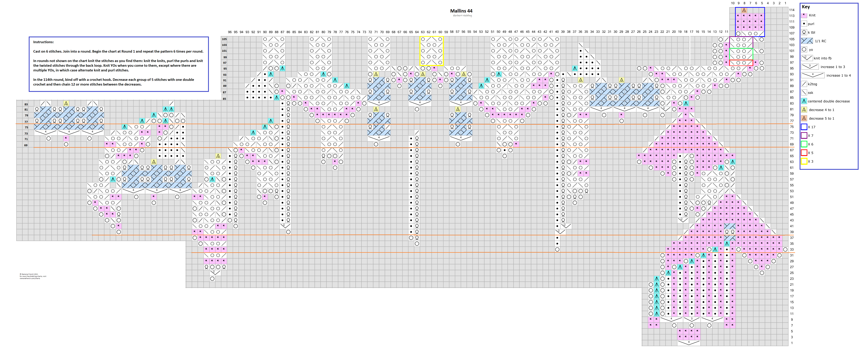The image size is (868, 359).
Task: Click the increase 1 to 4 symbol in the Key
Action: 812,75
